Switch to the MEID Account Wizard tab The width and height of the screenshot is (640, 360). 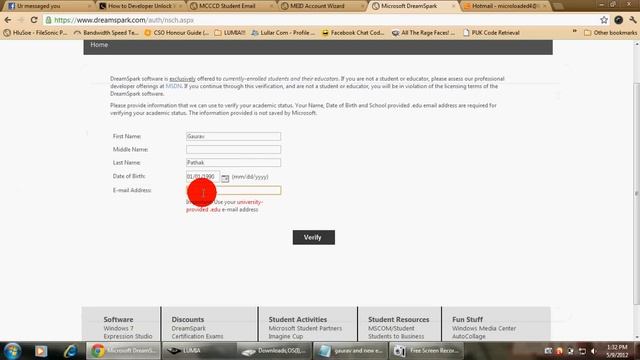(x=322, y=6)
